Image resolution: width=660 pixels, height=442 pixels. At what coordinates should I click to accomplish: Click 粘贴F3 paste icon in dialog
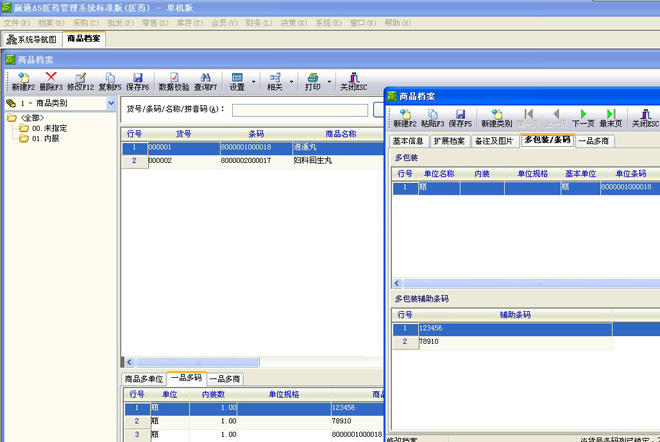[x=433, y=118]
